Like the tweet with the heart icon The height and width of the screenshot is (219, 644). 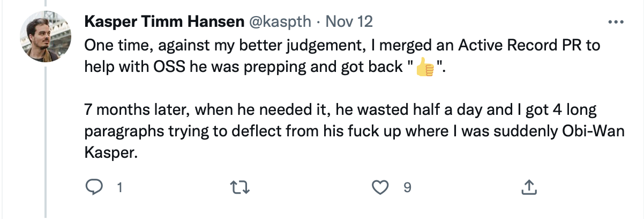point(380,187)
